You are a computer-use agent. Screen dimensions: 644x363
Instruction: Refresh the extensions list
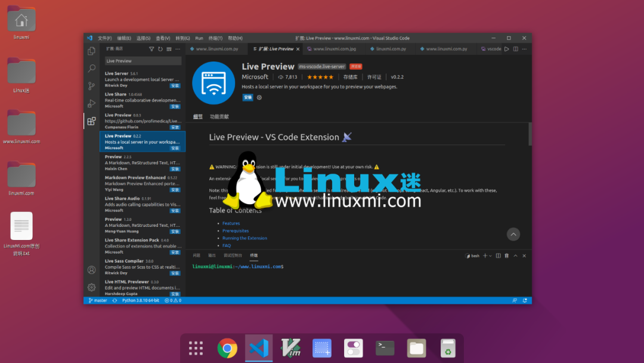coord(160,49)
